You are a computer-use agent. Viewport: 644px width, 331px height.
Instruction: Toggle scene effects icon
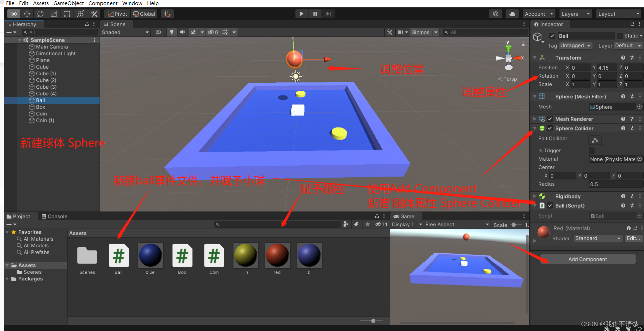tap(193, 32)
